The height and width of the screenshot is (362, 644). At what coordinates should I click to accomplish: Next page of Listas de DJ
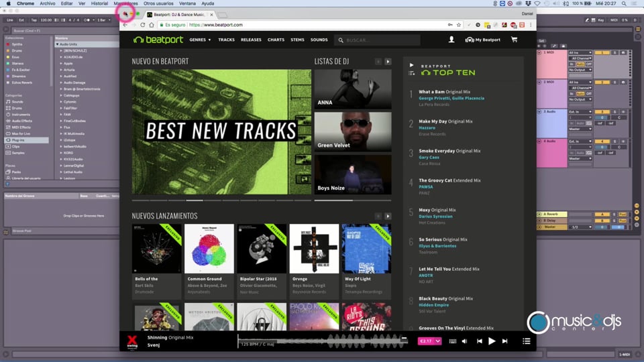(388, 62)
